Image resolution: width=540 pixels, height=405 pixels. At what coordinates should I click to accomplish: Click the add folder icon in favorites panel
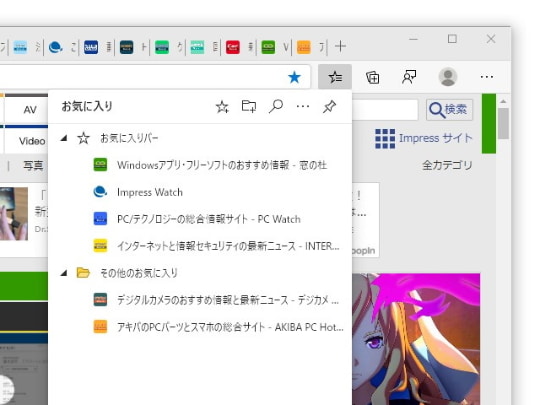(x=249, y=106)
